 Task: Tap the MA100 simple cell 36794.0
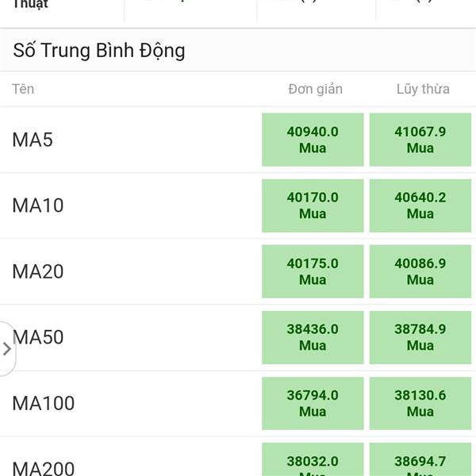[x=313, y=403]
